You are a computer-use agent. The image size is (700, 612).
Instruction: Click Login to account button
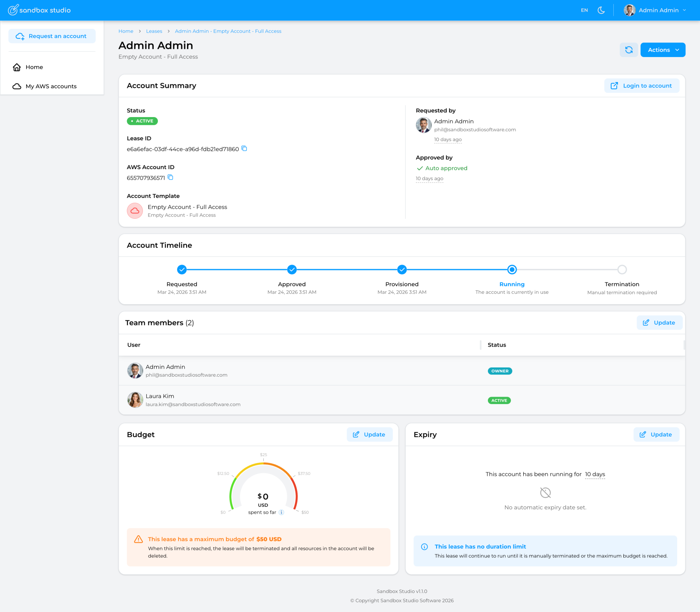pyautogui.click(x=642, y=86)
